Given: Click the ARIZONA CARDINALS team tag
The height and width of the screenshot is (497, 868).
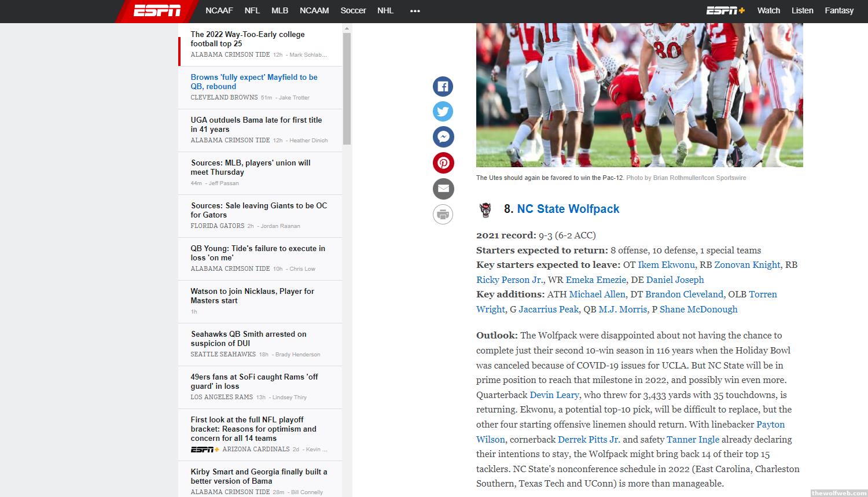Looking at the screenshot, I should point(256,449).
